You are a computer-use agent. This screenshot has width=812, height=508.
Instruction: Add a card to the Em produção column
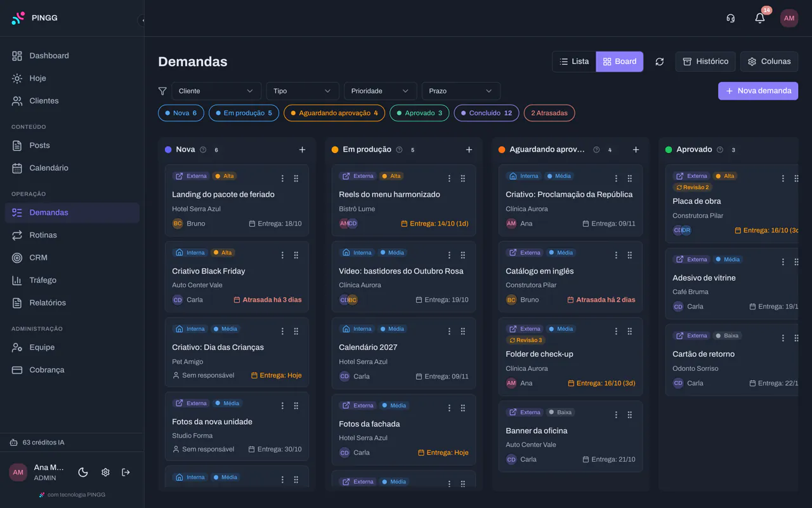[469, 150]
